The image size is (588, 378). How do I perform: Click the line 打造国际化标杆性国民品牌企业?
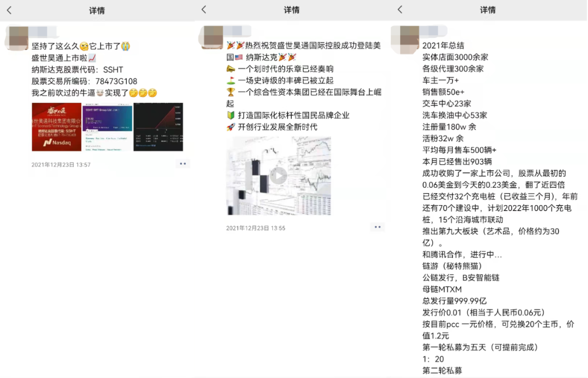[x=288, y=115]
